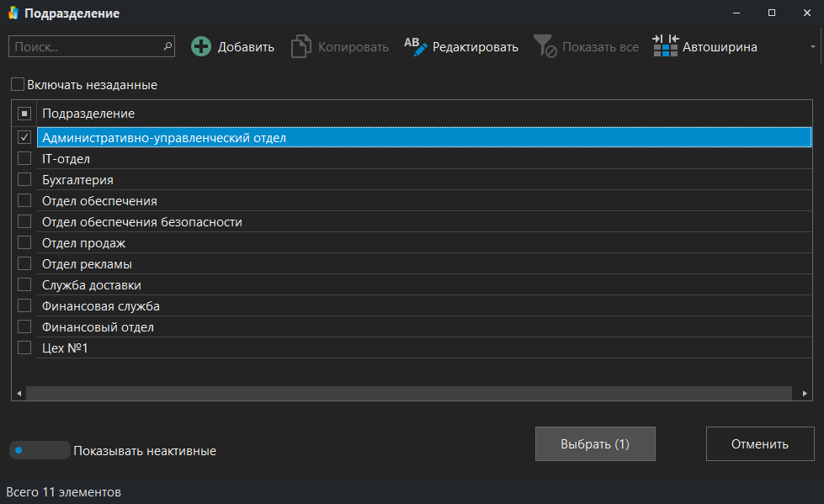Image resolution: width=824 pixels, height=504 pixels.
Task: Check the Бухгалтерия checkbox
Action: pyautogui.click(x=24, y=179)
